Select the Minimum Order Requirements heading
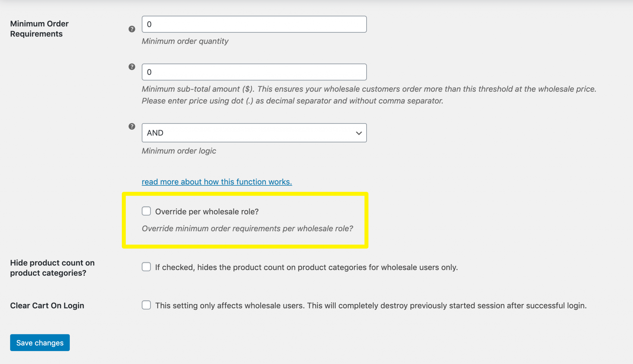The image size is (633, 364). [x=39, y=29]
